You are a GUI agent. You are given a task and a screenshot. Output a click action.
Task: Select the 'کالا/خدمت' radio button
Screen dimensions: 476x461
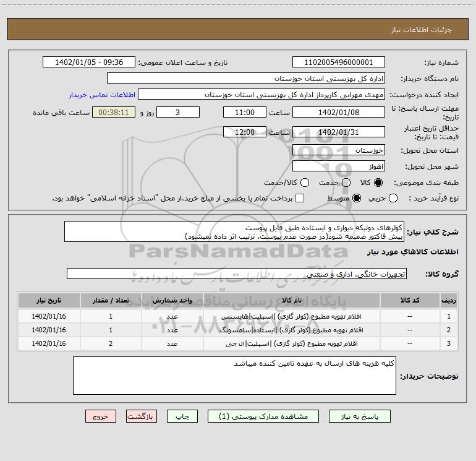305,183
